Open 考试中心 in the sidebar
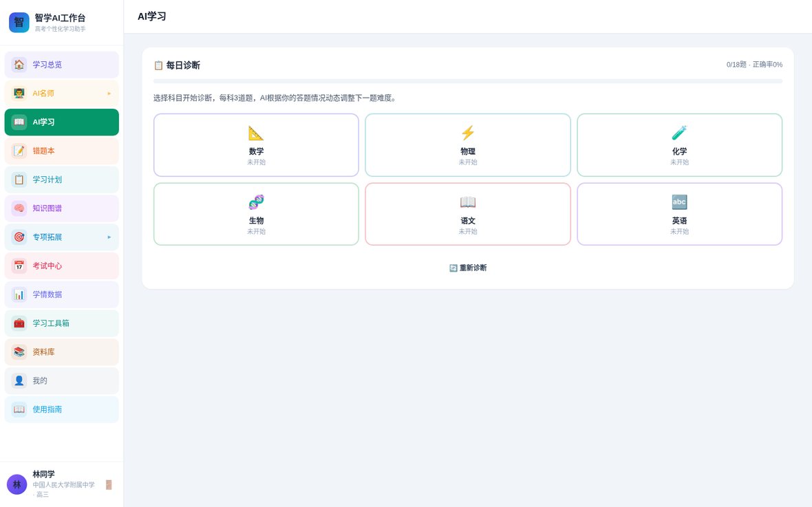812x507 pixels. pos(62,266)
